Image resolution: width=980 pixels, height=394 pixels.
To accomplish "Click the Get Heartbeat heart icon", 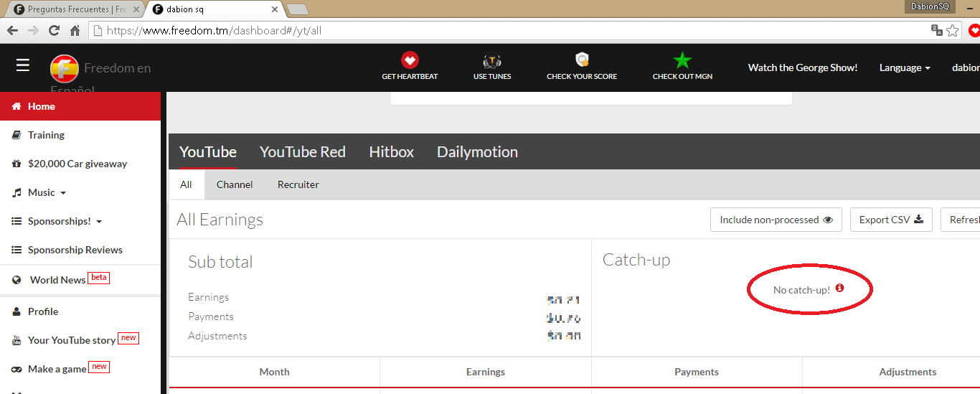I will tap(410, 60).
